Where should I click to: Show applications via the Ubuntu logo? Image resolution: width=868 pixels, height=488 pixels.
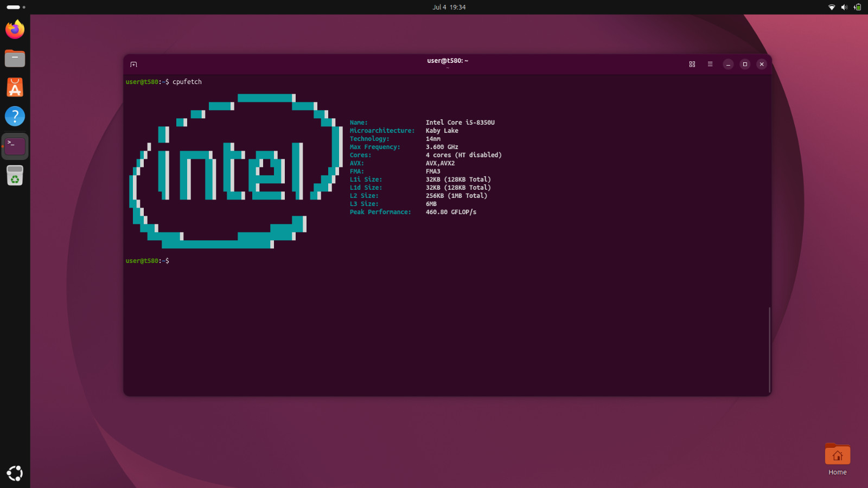click(15, 473)
